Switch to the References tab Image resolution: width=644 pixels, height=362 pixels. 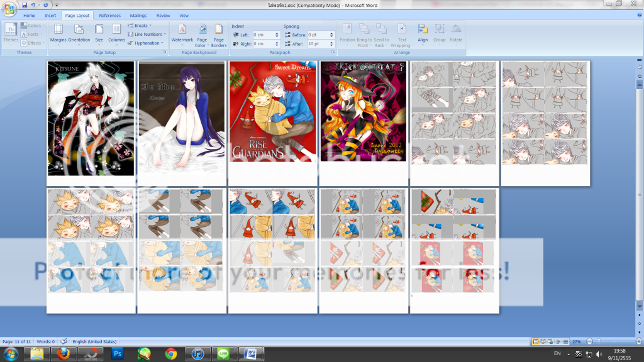click(x=109, y=16)
